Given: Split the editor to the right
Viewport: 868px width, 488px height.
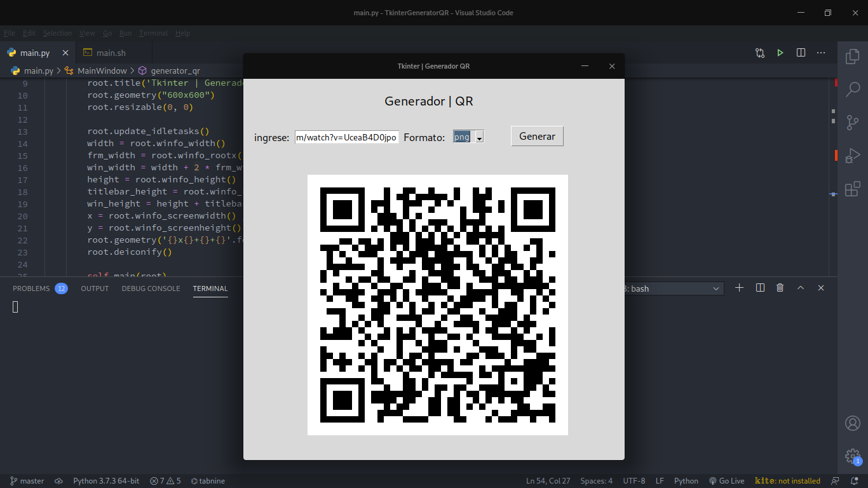Looking at the screenshot, I should click(801, 53).
